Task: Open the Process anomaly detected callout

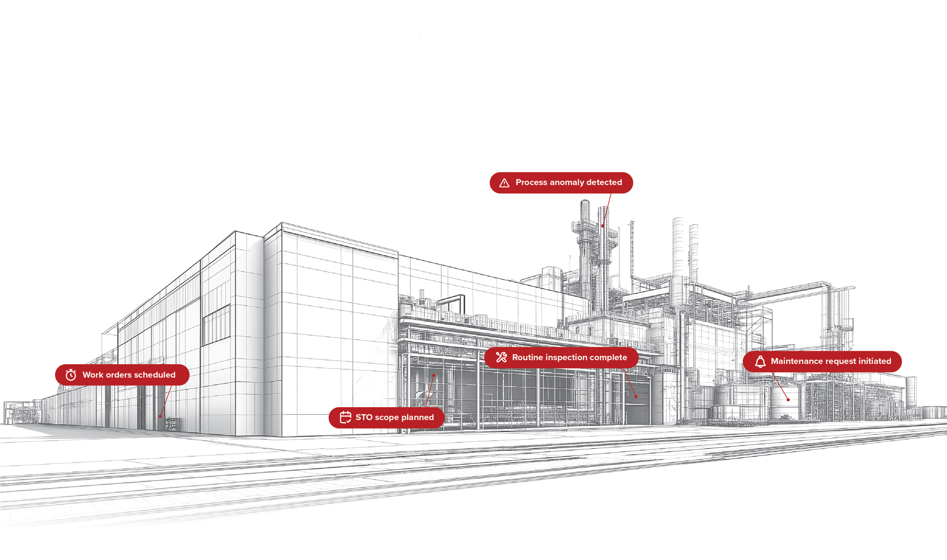Action: [561, 183]
